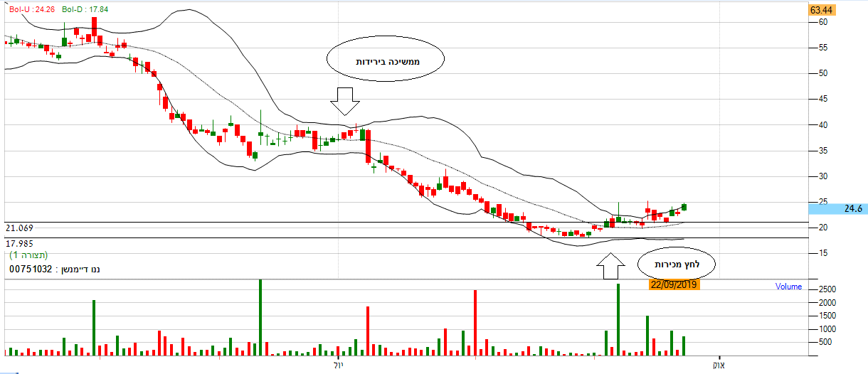Select the 17.985 horizontal line label

pyautogui.click(x=20, y=242)
